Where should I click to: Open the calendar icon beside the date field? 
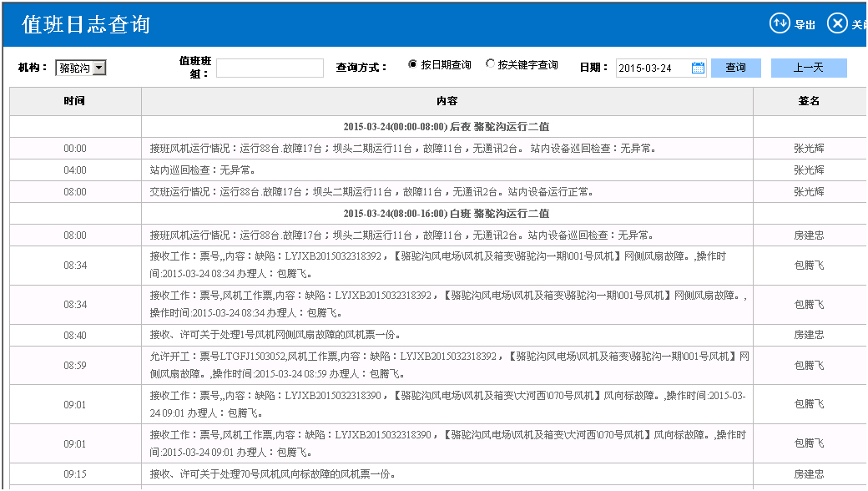[x=698, y=68]
